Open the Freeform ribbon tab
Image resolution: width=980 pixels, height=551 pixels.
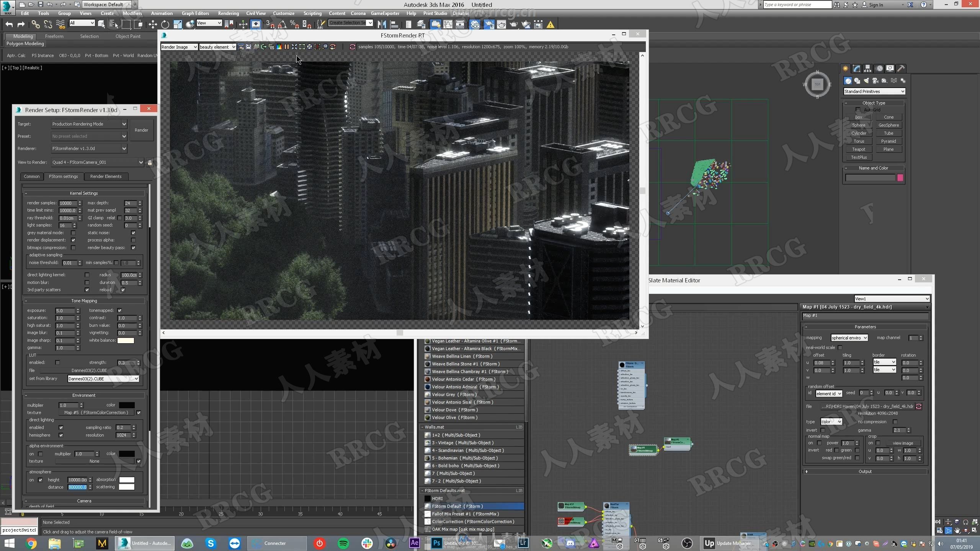54,36
